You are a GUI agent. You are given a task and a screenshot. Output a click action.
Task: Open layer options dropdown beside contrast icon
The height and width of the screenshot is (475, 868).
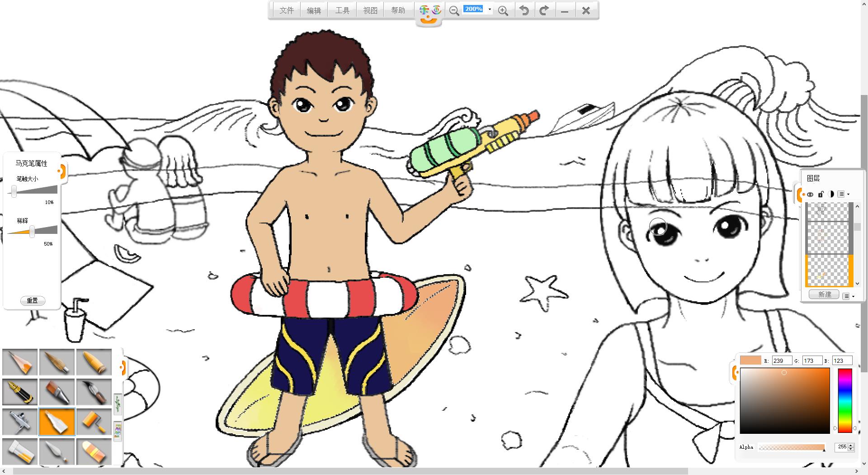[x=844, y=194]
